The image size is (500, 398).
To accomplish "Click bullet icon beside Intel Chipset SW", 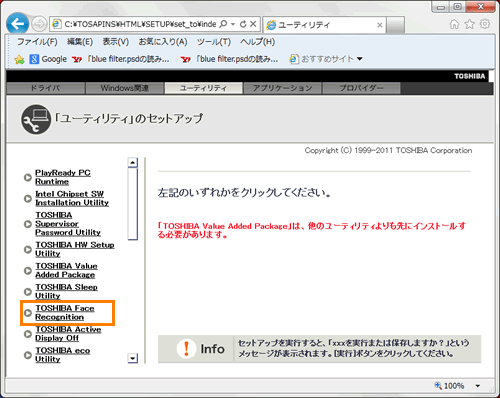I will point(28,199).
